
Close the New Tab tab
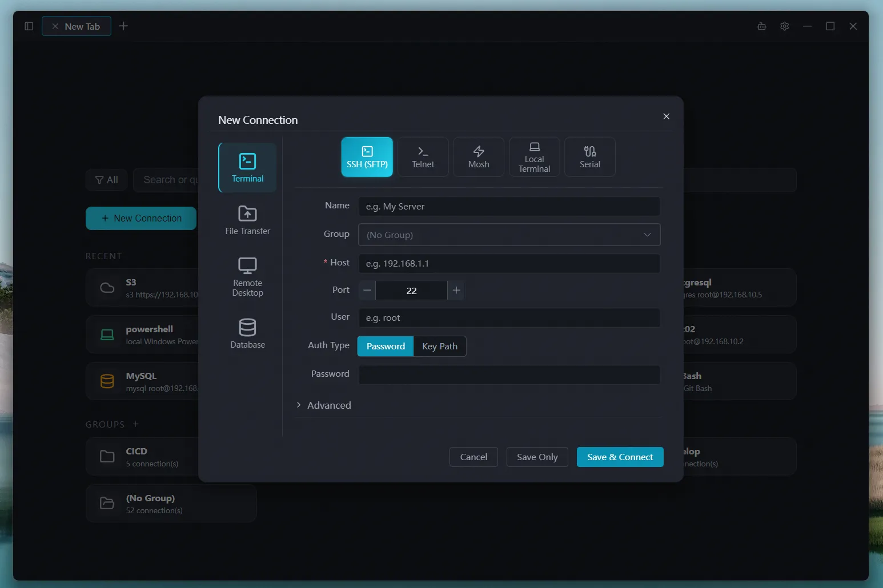[55, 26]
